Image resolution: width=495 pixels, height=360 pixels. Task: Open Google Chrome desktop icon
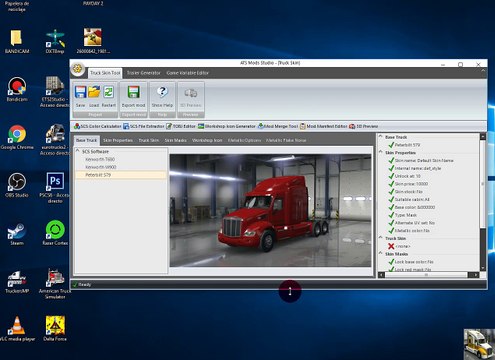[17, 137]
